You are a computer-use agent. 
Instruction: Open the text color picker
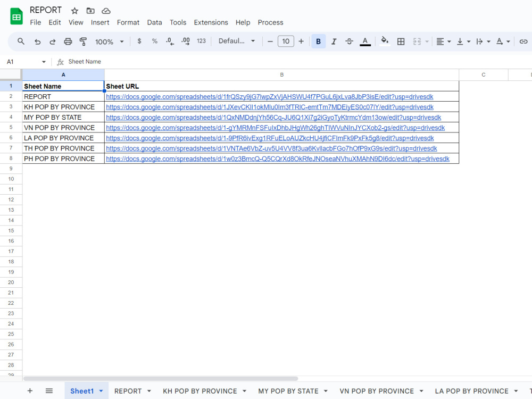(365, 41)
